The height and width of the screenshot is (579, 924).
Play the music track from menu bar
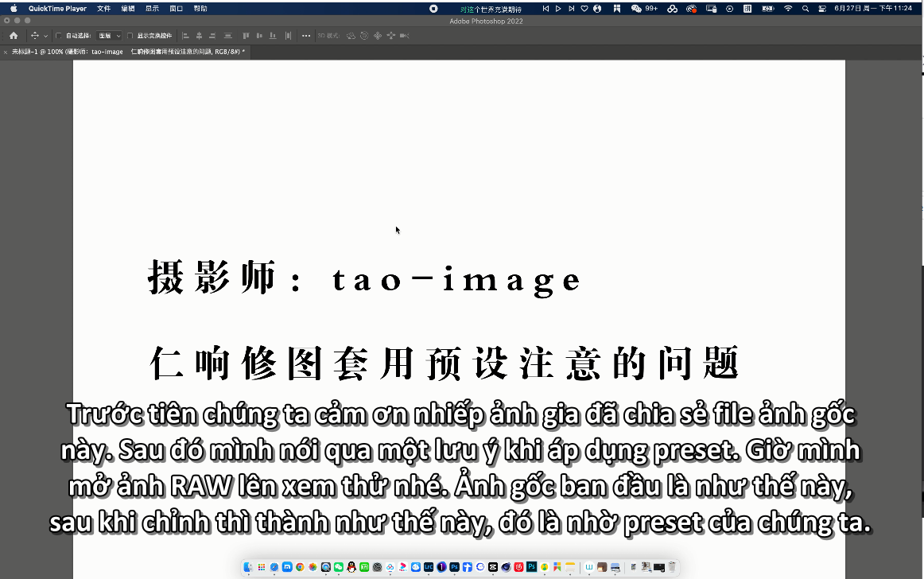click(558, 8)
